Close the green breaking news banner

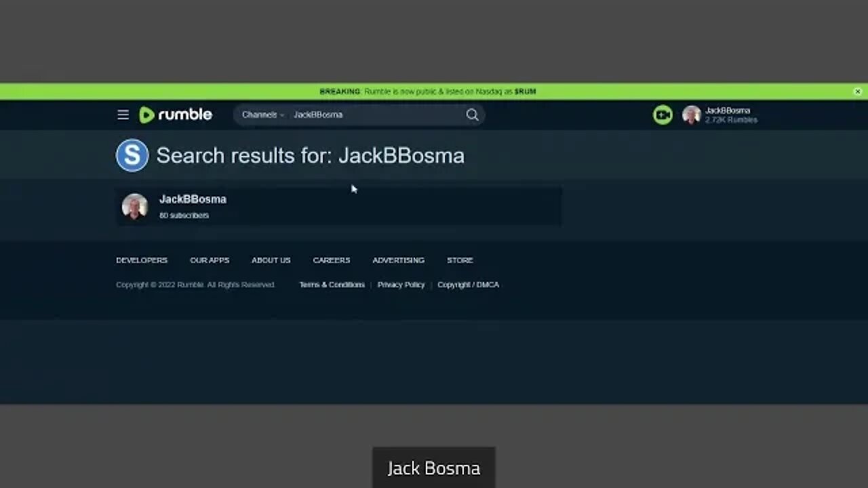(x=857, y=91)
